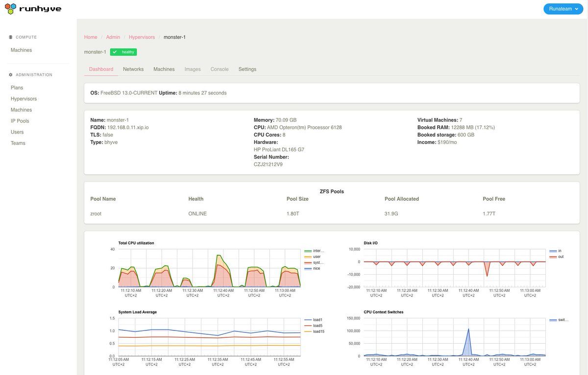588x375 pixels.
Task: Open Plans in the sidebar
Action: (17, 88)
